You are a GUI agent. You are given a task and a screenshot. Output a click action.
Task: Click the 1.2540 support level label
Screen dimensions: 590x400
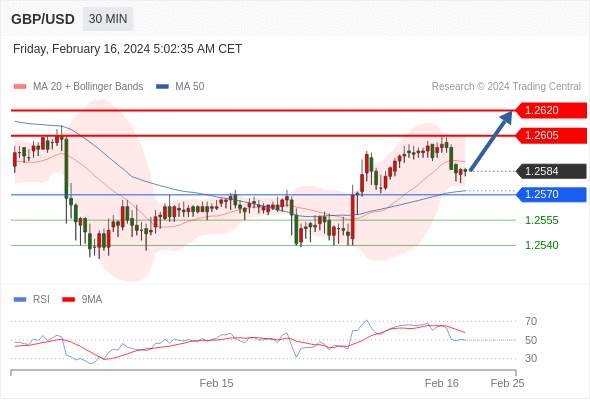click(541, 245)
